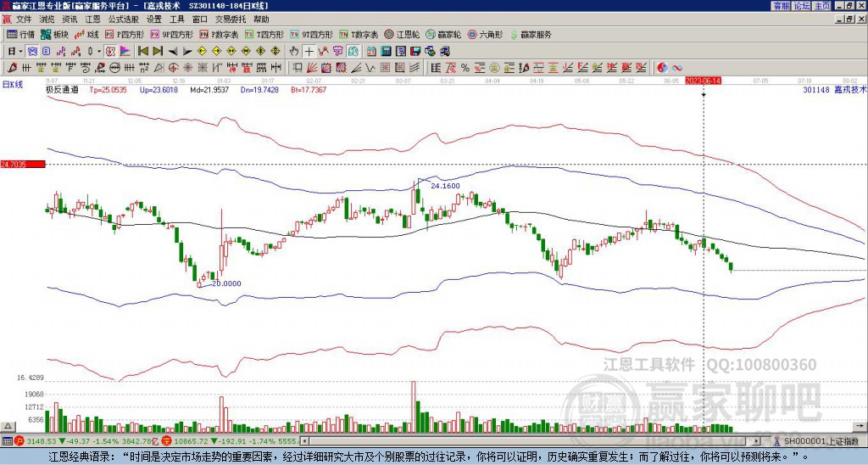Open the 江恩 menu
868x465 pixels.
[92, 20]
